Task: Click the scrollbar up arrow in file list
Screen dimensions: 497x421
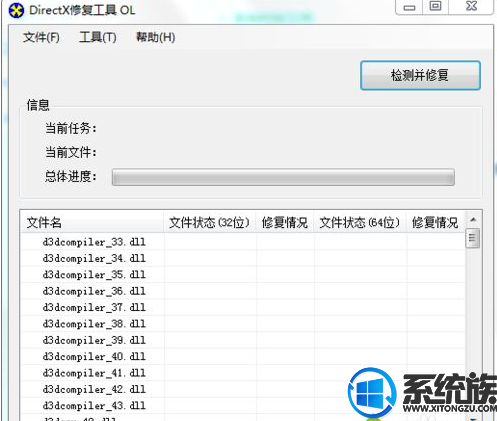Action: pos(473,219)
